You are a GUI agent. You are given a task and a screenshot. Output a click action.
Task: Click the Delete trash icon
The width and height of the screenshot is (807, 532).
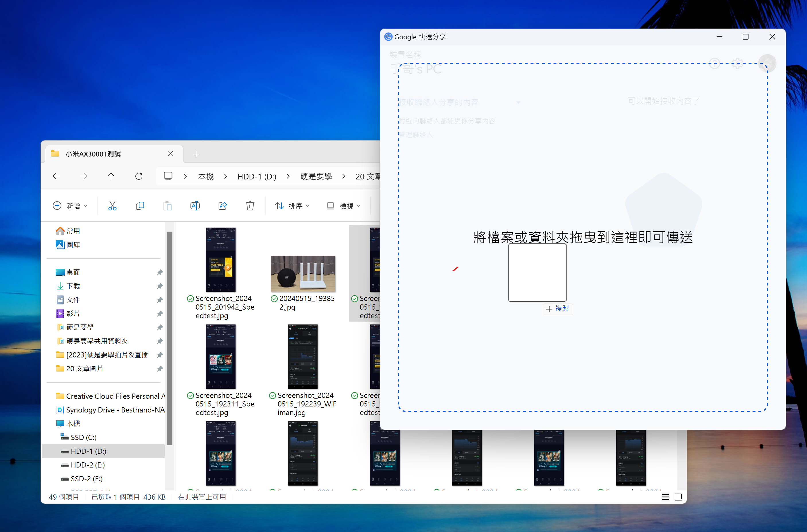coord(250,206)
